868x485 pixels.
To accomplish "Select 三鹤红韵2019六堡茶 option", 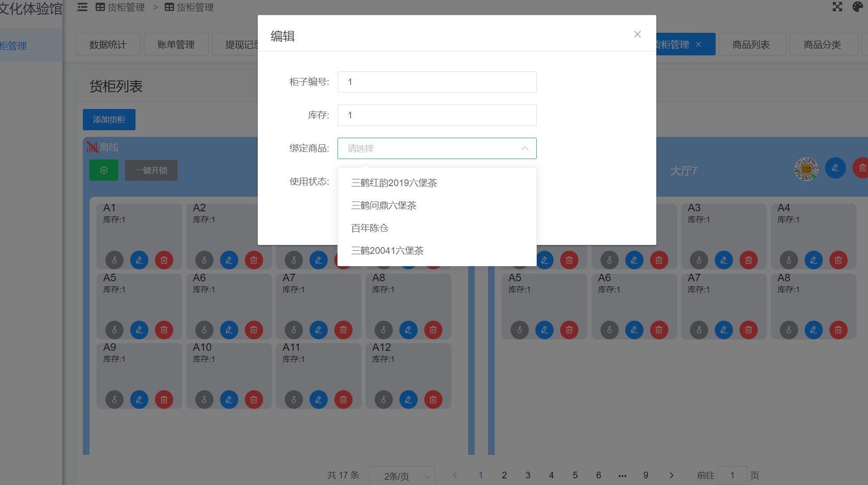I will 394,183.
